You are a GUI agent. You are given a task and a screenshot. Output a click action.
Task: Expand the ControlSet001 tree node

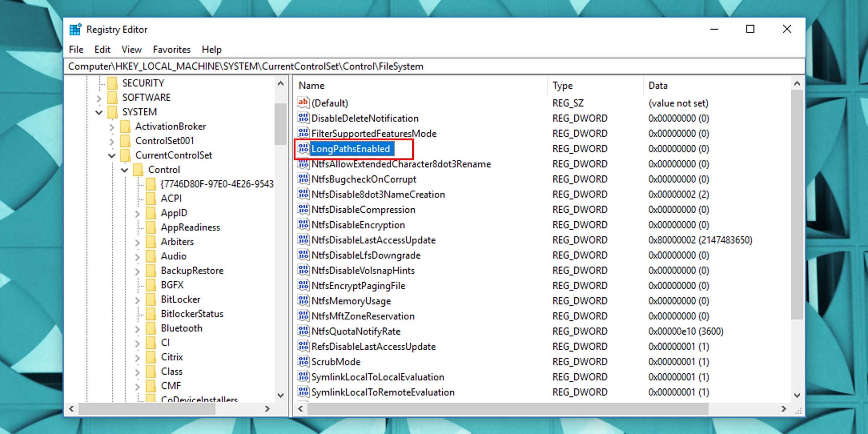click(x=112, y=141)
